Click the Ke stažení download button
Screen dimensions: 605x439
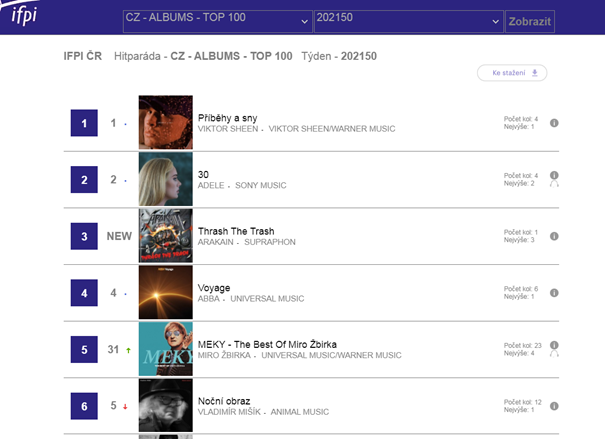point(512,73)
